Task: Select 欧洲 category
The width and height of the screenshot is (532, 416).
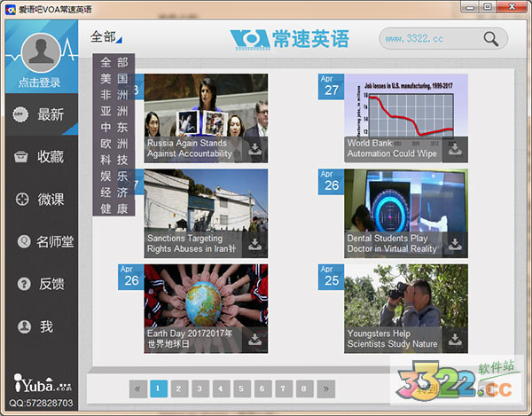Action: [x=114, y=144]
